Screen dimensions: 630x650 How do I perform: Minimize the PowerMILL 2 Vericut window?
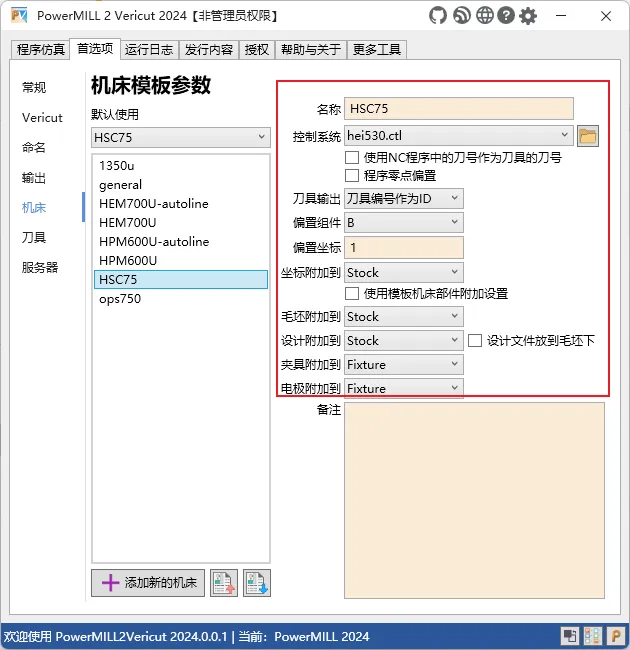561,16
